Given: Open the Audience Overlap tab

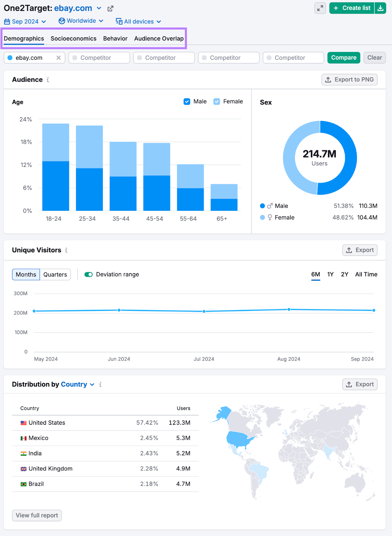Looking at the screenshot, I should (x=159, y=39).
